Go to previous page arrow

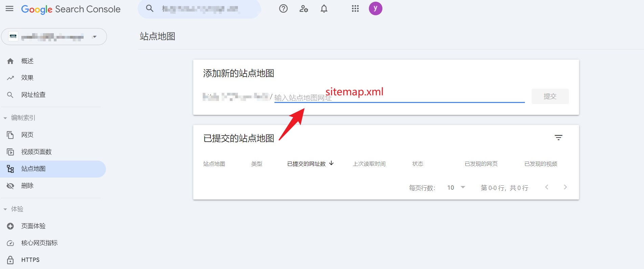tap(547, 187)
